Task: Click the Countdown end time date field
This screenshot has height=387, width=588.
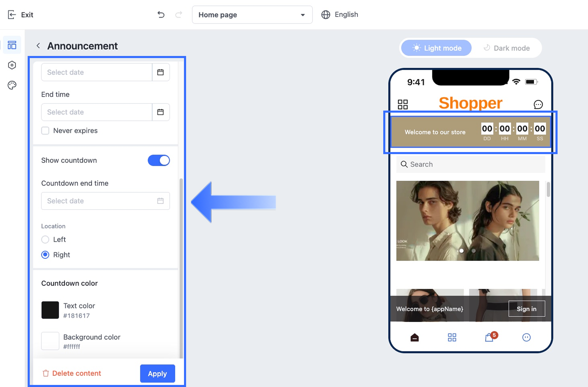Action: tap(105, 201)
